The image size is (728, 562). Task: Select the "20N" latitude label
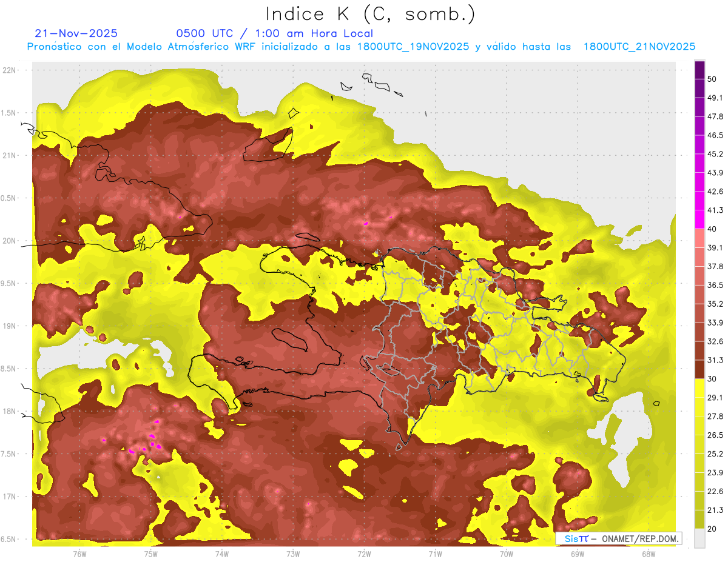click(10, 241)
